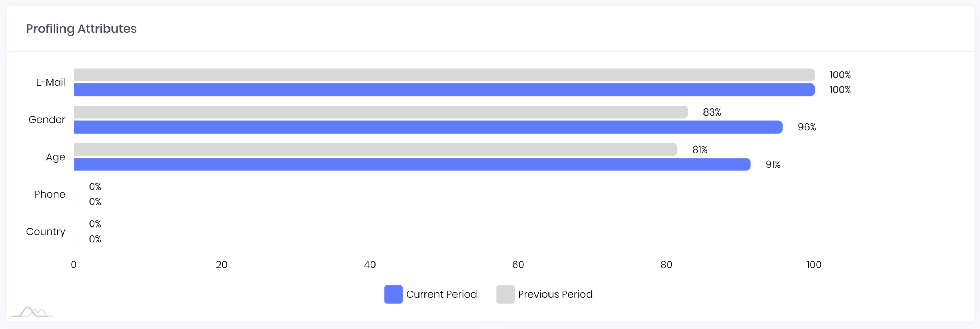This screenshot has height=329, width=980.
Task: Click the 60 tick on the x-axis
Action: coord(518,265)
